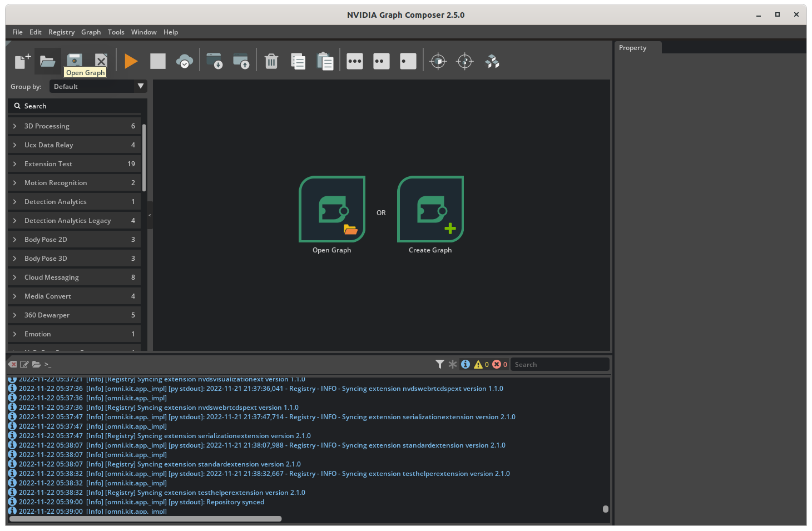This screenshot has width=812, height=531.
Task: Expand the Extension Test category
Action: point(74,164)
